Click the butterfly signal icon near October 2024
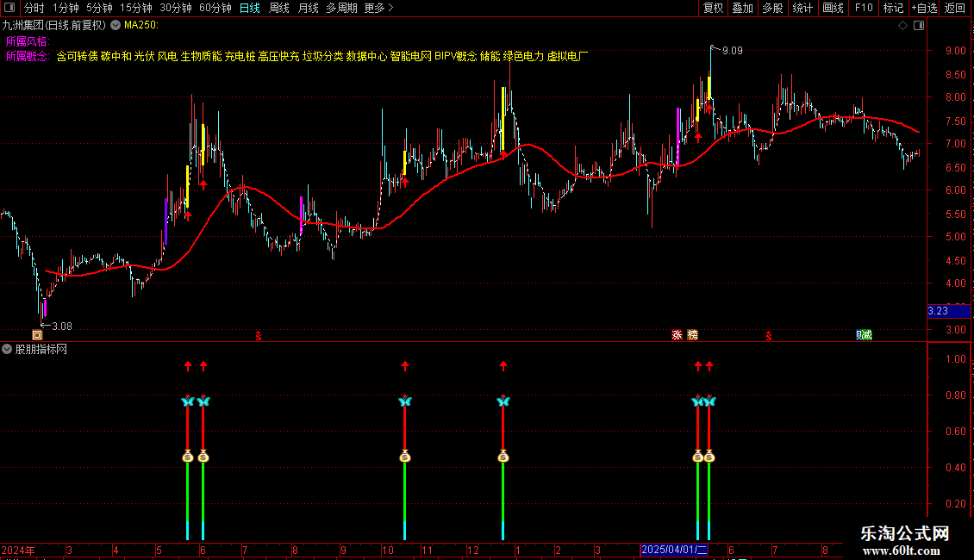Screen dimensions: 974x560 [x=405, y=401]
